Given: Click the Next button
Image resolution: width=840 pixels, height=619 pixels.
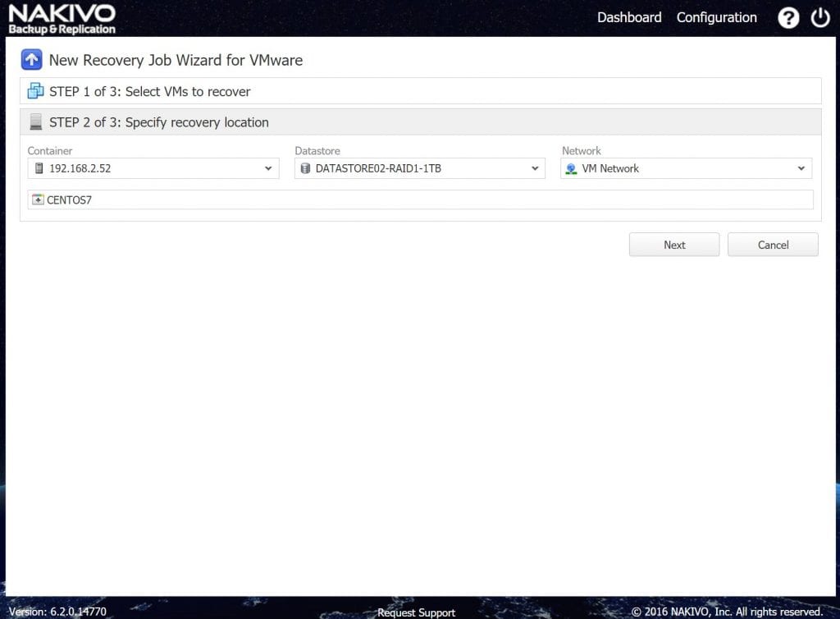Looking at the screenshot, I should click(673, 244).
